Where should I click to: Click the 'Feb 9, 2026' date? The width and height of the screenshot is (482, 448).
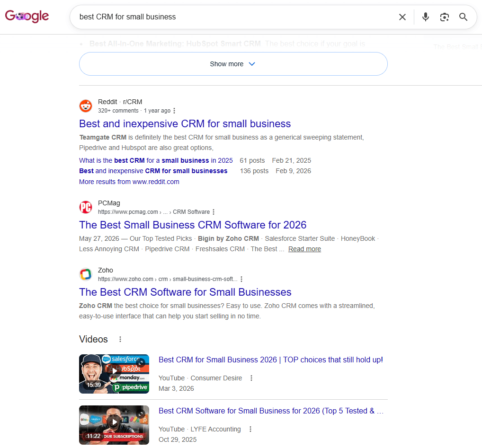pos(293,171)
